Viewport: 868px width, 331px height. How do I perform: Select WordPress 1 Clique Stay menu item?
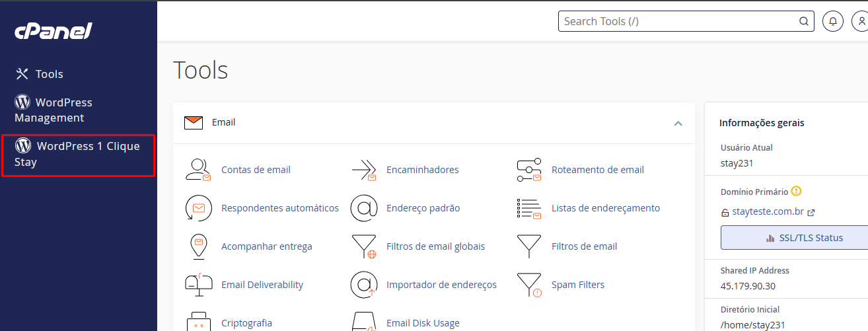coord(77,154)
